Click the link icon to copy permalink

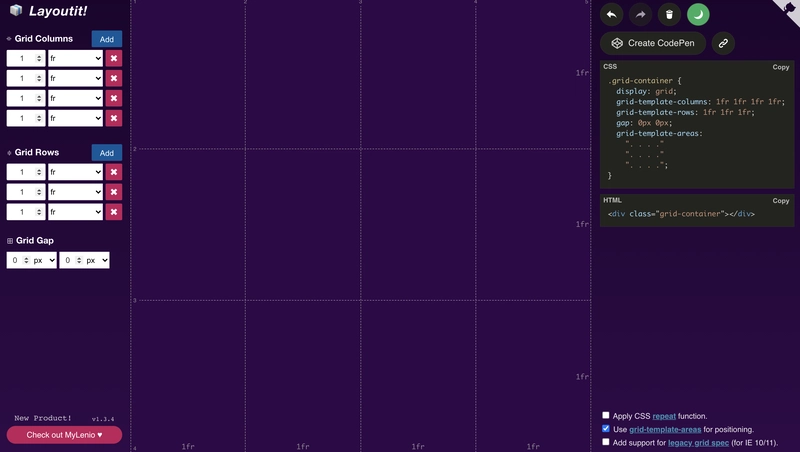coord(723,43)
